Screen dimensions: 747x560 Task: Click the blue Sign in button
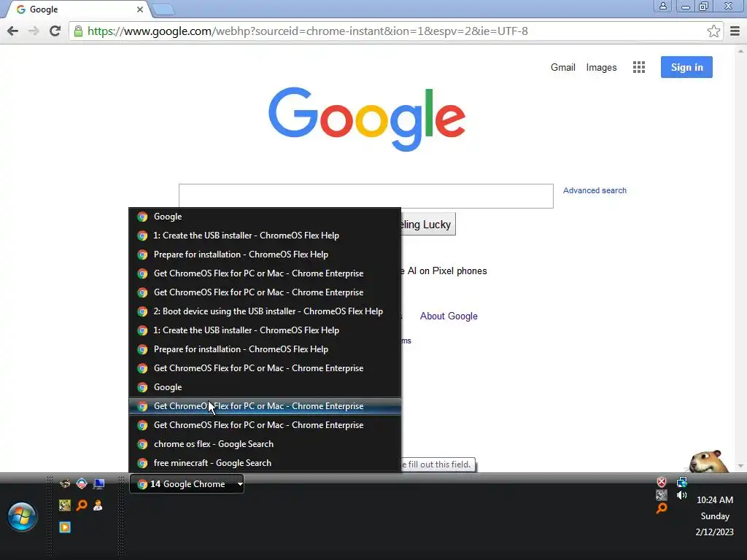click(686, 67)
